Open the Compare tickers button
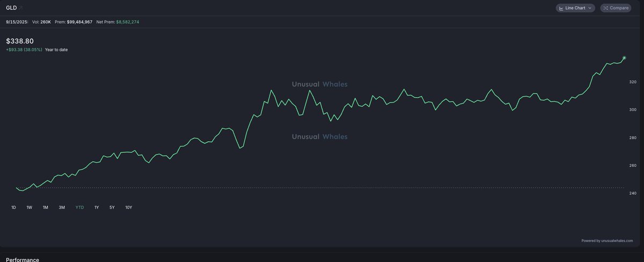644x262 pixels. tap(616, 8)
